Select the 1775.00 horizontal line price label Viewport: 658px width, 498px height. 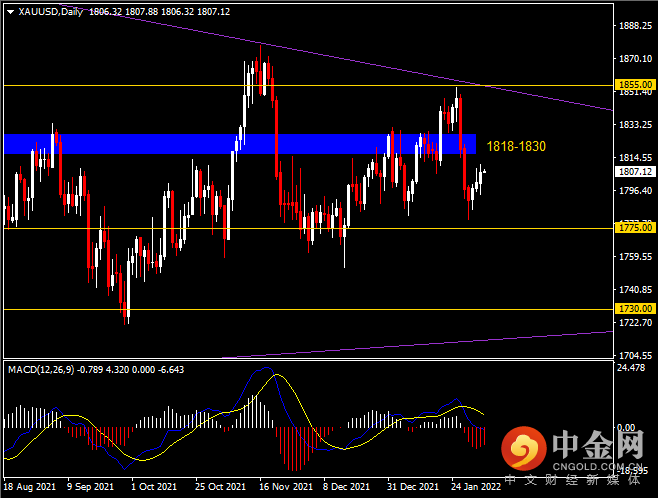tap(635, 228)
